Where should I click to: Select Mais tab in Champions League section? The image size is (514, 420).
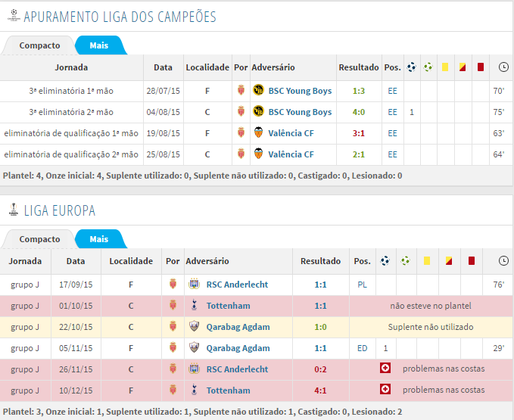click(99, 45)
